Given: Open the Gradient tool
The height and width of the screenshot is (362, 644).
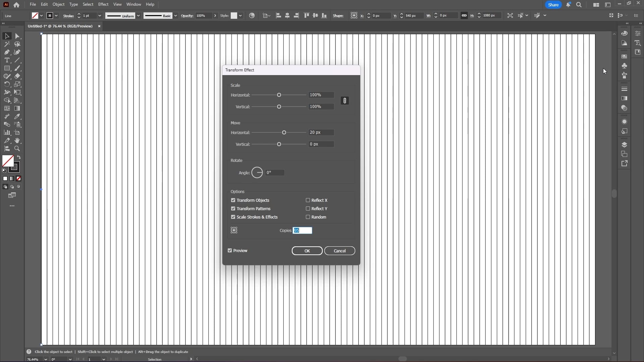Looking at the screenshot, I should coord(17,108).
